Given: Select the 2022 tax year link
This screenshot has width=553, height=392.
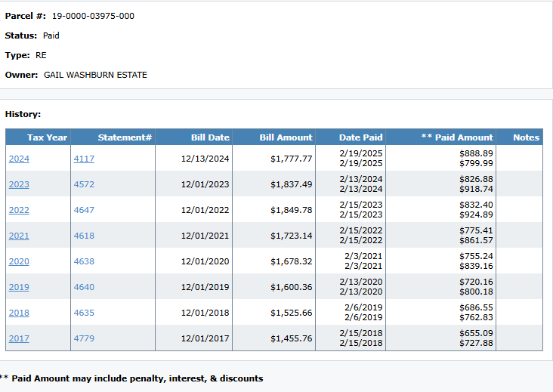Looking at the screenshot, I should [19, 210].
